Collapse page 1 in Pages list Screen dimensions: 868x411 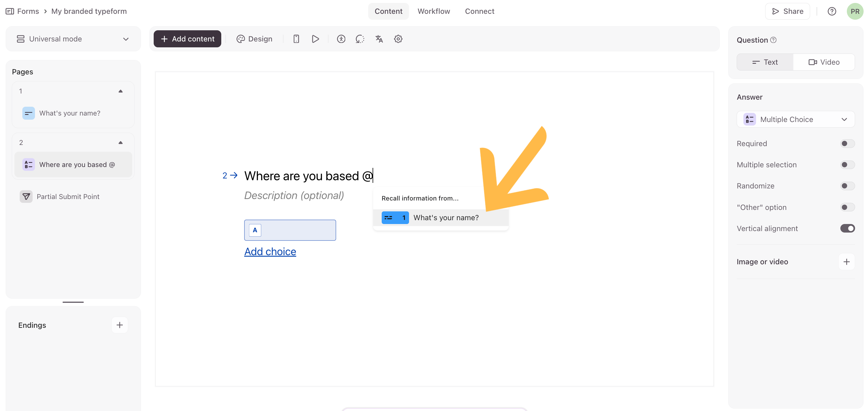tap(121, 91)
